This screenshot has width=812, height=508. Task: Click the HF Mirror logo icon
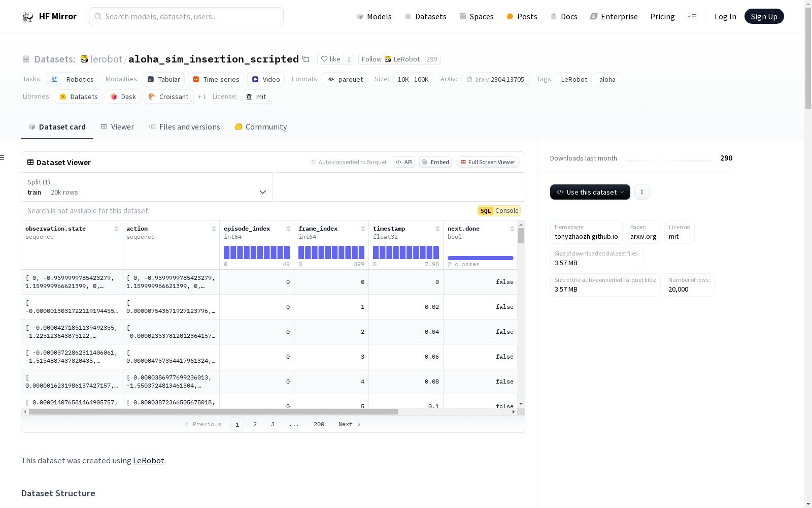28,17
